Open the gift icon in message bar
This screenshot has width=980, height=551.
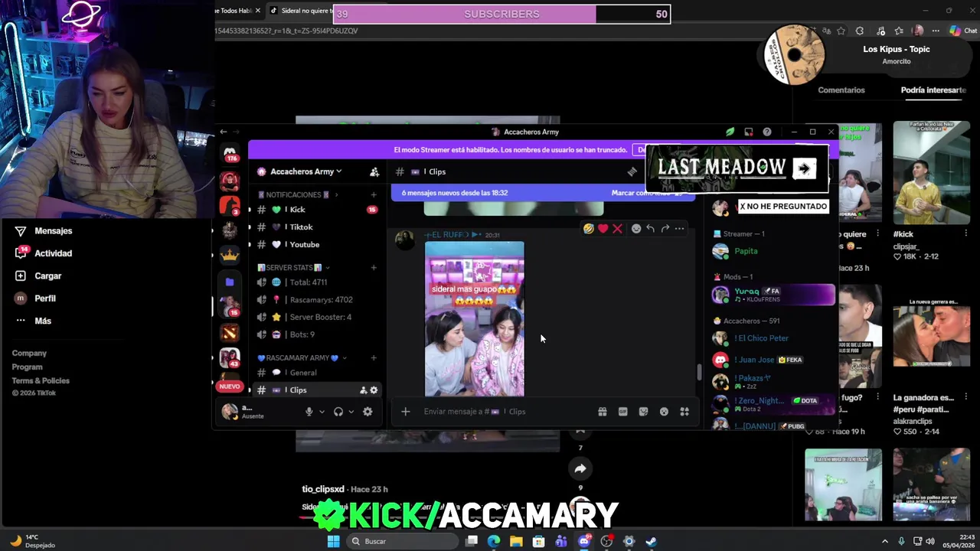(603, 412)
